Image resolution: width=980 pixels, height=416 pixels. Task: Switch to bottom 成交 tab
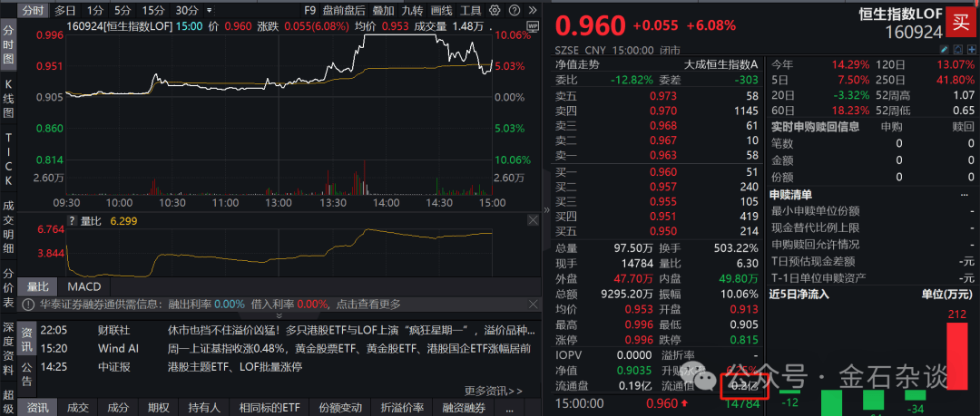coord(78,408)
